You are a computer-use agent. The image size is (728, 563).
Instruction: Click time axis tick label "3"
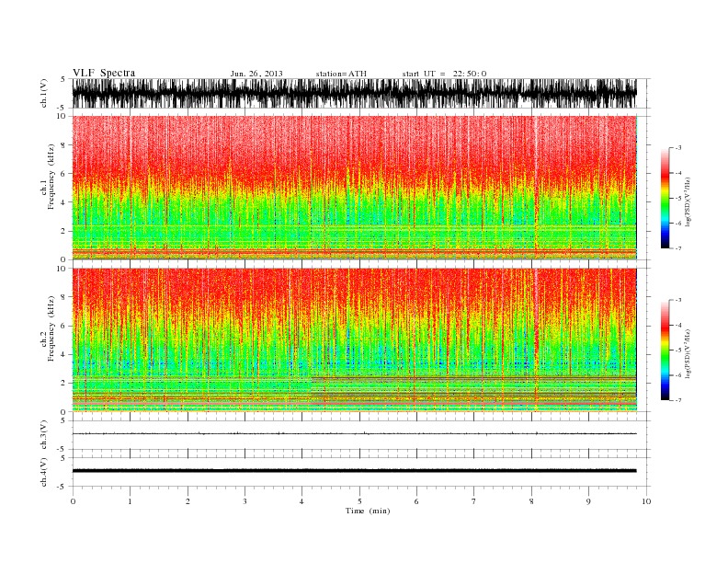245,501
